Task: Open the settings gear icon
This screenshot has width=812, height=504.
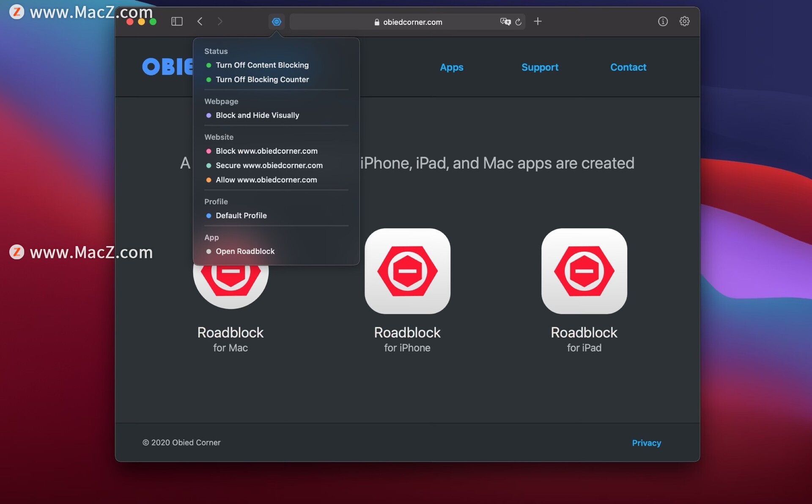Action: coord(684,21)
